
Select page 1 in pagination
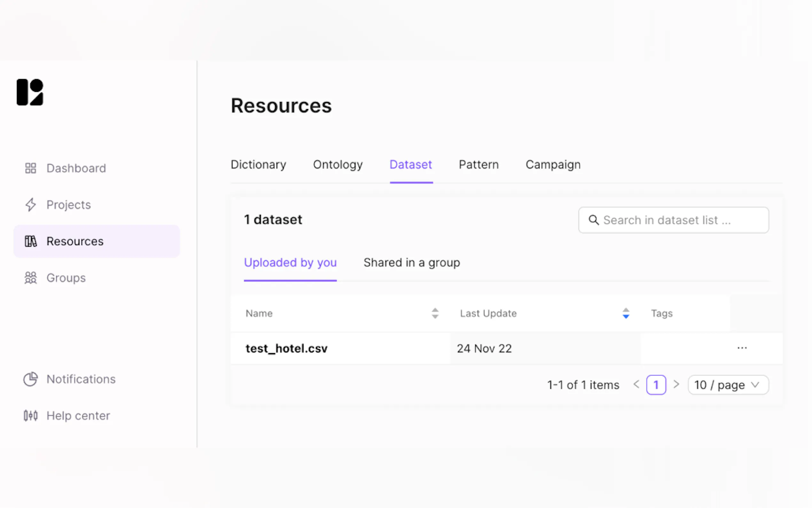pos(656,385)
